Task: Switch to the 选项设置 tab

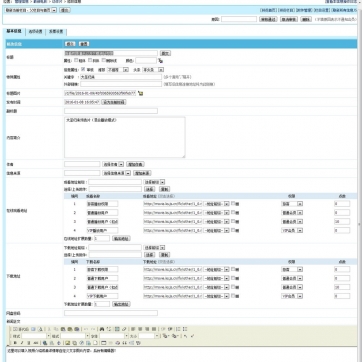Action: (x=35, y=32)
